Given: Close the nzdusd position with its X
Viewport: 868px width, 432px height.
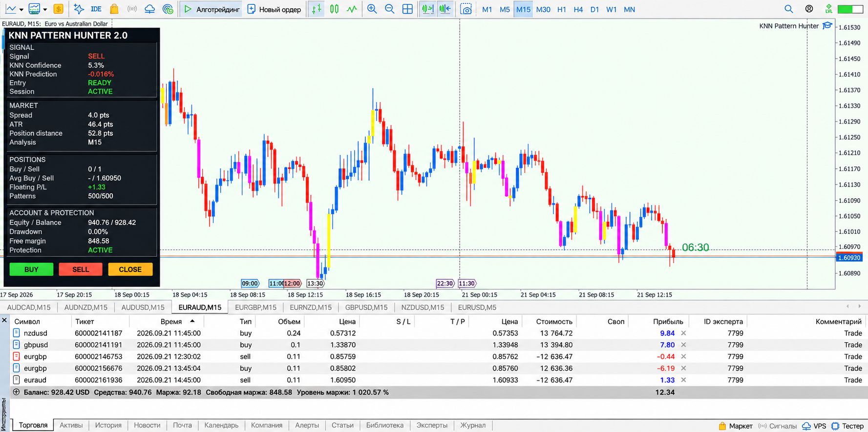Looking at the screenshot, I should 683,333.
